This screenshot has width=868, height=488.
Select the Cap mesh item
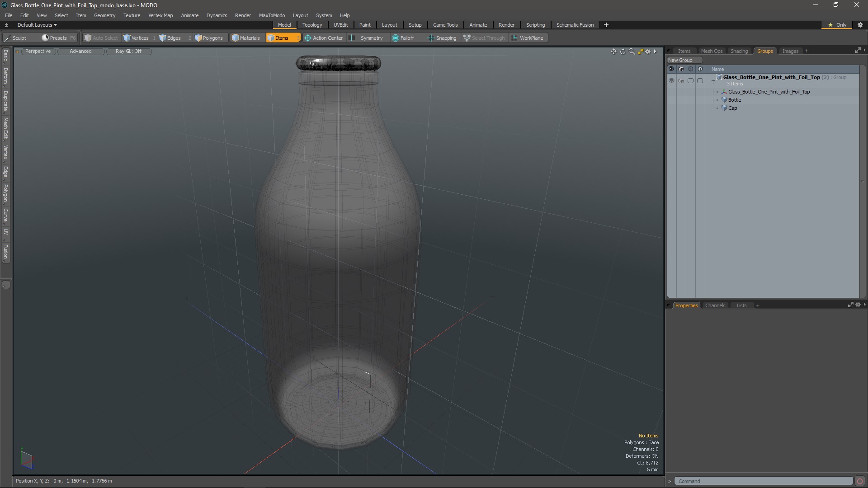[x=732, y=108]
